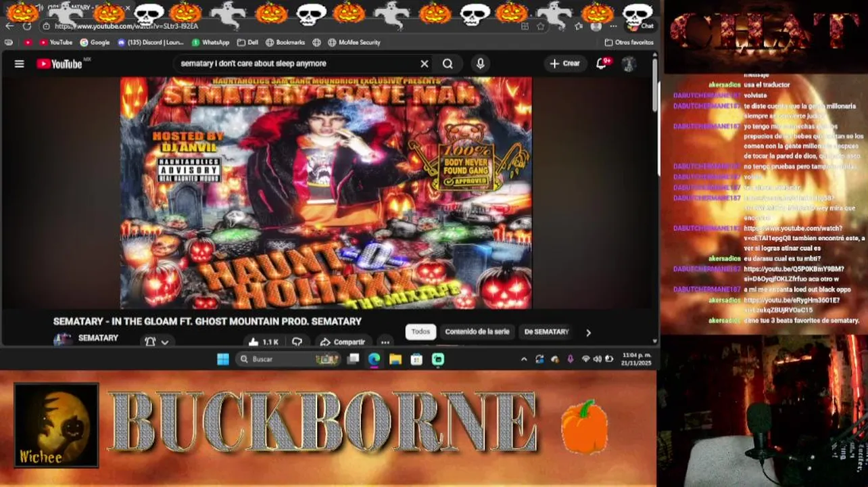Dislike the video with thumbs-down
The height and width of the screenshot is (487, 868).
point(297,342)
